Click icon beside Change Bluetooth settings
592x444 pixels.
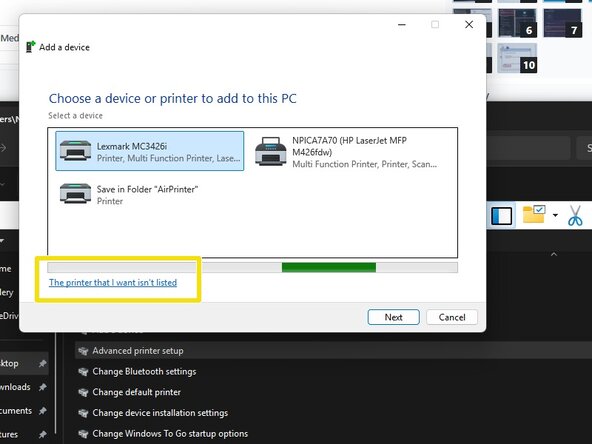(83, 372)
